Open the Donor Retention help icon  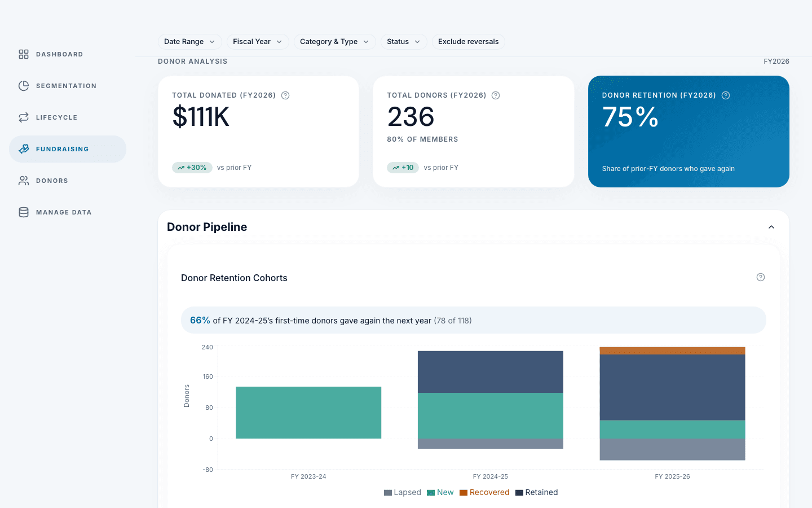coord(726,95)
